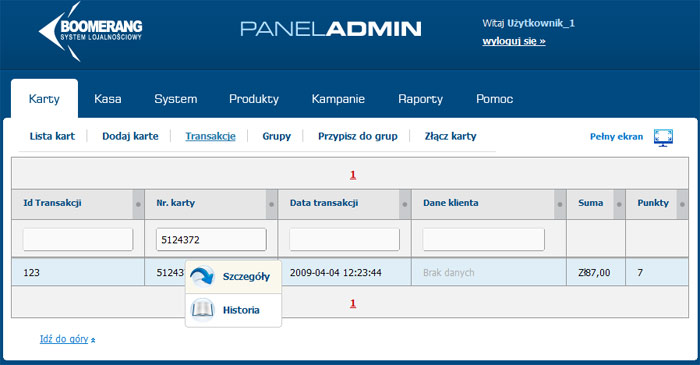
Task: Choose Szczegóły from context menu
Action: [x=233, y=277]
